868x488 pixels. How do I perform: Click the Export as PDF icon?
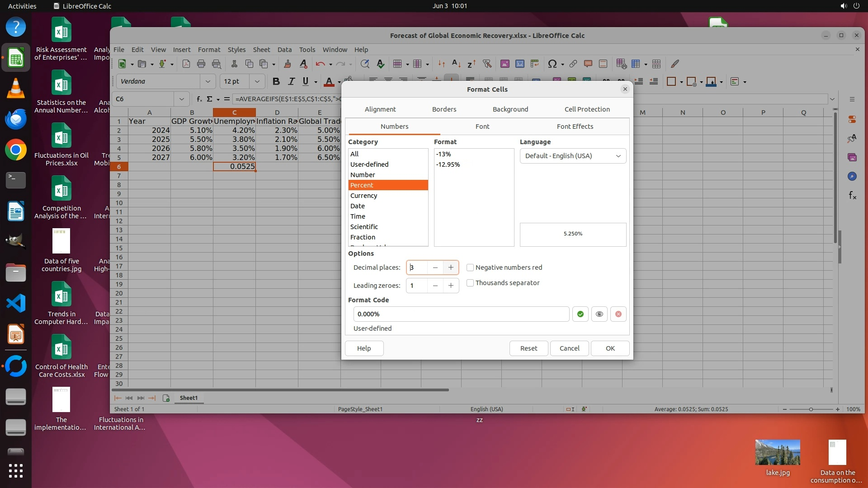point(186,64)
